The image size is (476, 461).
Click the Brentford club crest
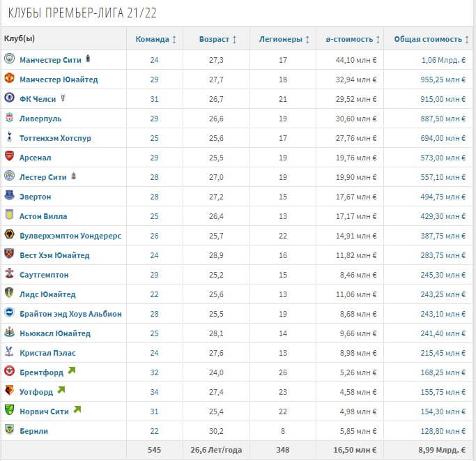pos(10,371)
